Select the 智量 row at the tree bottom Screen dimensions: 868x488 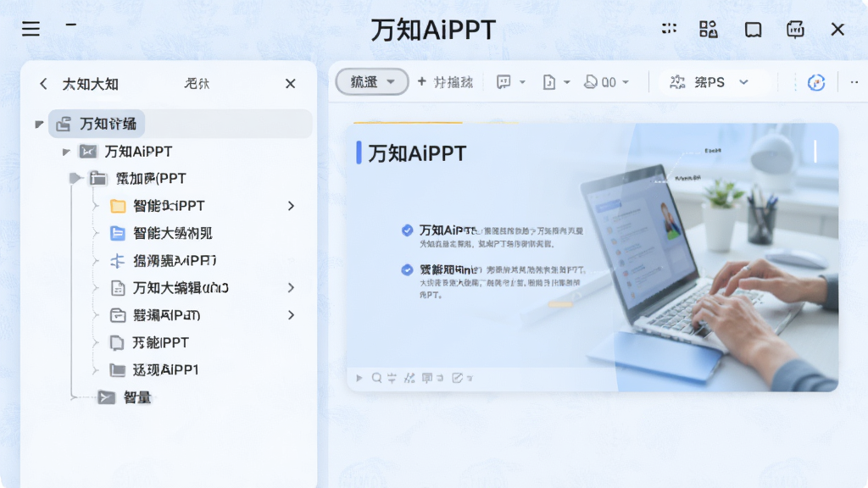point(124,397)
